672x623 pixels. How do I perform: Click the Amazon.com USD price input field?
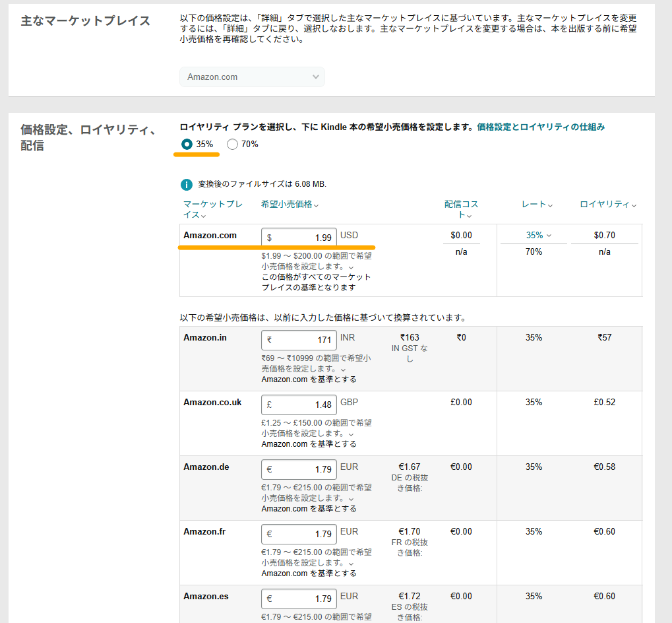[299, 237]
